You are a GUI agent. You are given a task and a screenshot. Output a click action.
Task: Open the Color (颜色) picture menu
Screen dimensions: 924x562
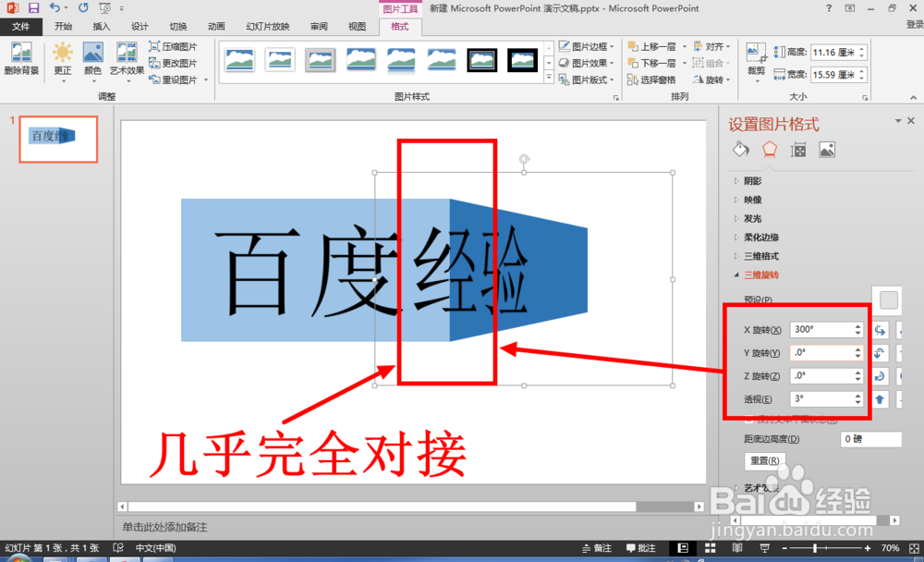[x=92, y=61]
